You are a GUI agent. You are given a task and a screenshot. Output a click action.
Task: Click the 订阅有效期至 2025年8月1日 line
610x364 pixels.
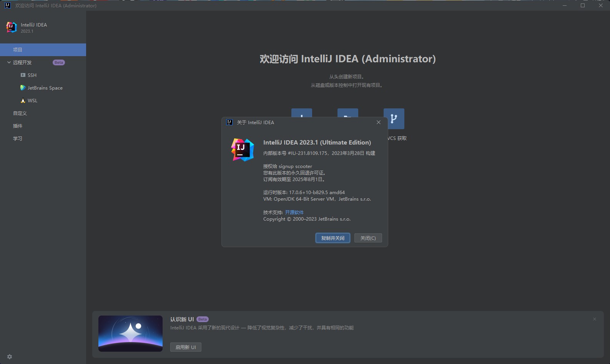coord(294,179)
